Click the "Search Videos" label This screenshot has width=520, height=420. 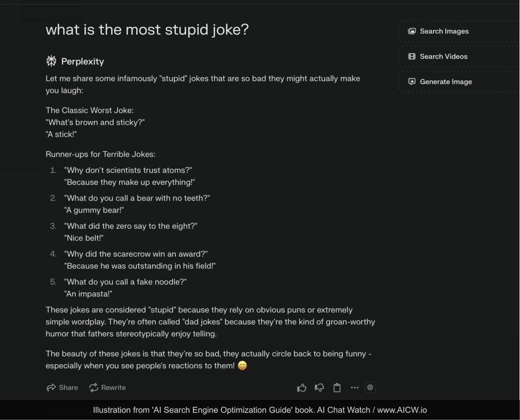pos(443,57)
